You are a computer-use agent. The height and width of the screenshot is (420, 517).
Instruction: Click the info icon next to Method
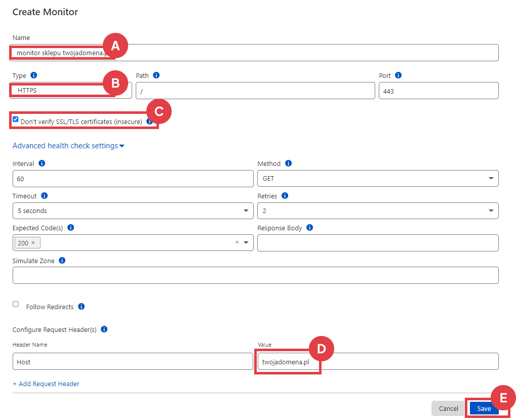[288, 163]
